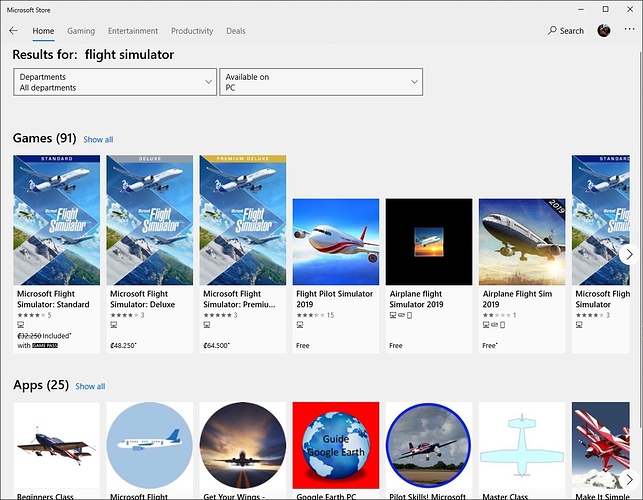
Task: Click the Microsoft Flight Simulator: Standard title
Action: [x=53, y=299]
